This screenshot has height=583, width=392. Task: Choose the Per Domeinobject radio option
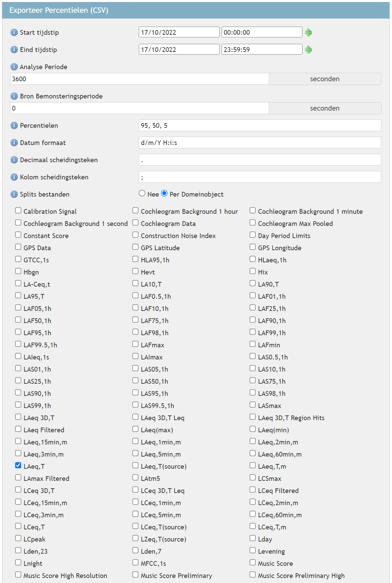tap(164, 193)
